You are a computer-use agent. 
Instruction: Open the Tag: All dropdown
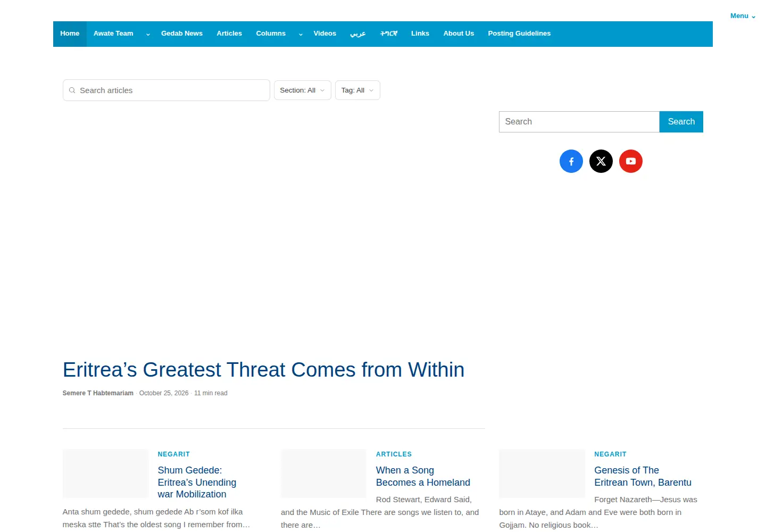click(357, 90)
